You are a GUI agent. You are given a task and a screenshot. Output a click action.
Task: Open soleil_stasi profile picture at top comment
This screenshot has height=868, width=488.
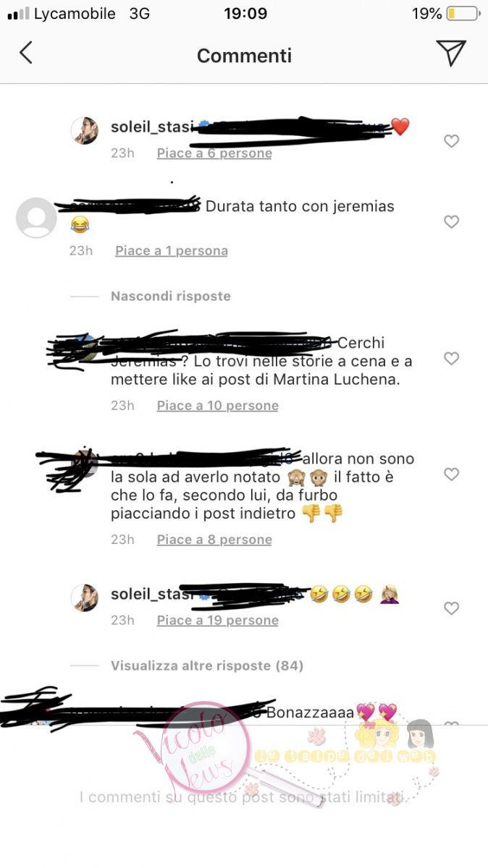pyautogui.click(x=84, y=131)
